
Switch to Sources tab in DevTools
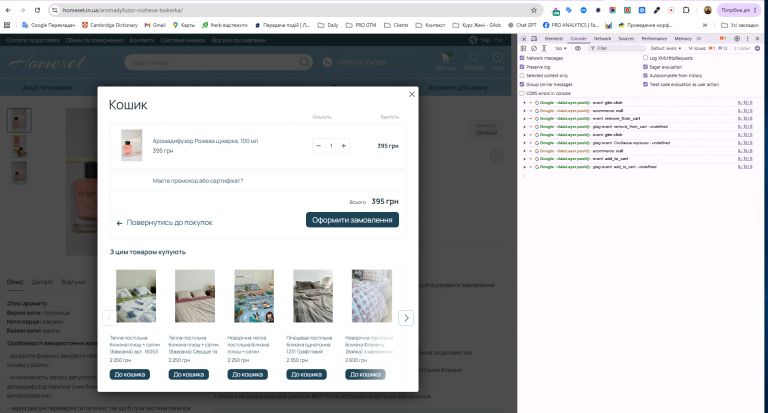626,38
